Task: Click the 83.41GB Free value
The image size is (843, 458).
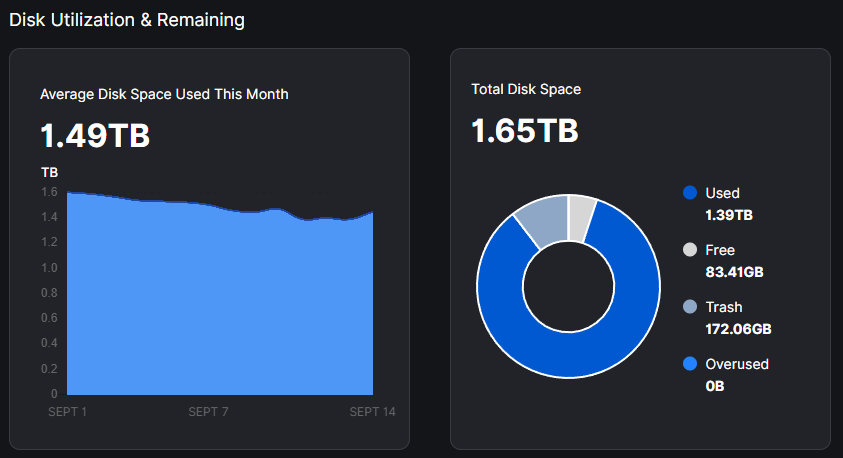Action: click(735, 271)
